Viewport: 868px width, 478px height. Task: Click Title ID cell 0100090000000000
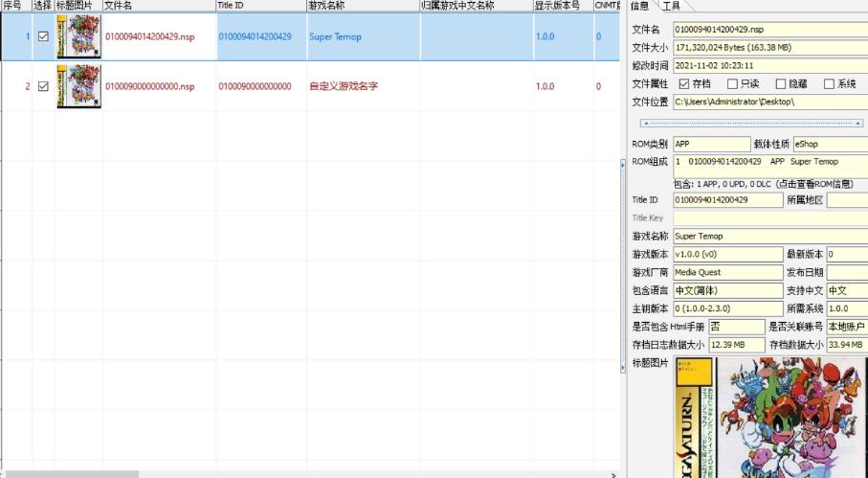click(x=255, y=86)
